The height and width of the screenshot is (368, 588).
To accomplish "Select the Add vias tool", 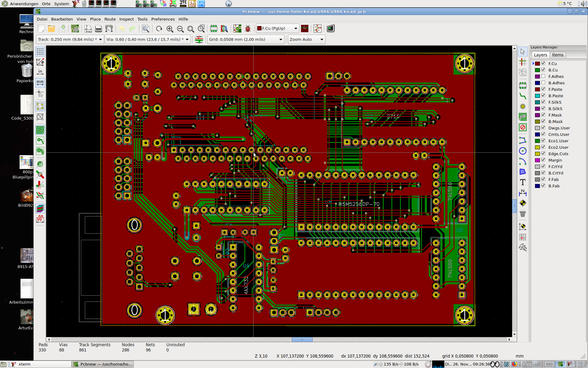I will pyautogui.click(x=523, y=106).
